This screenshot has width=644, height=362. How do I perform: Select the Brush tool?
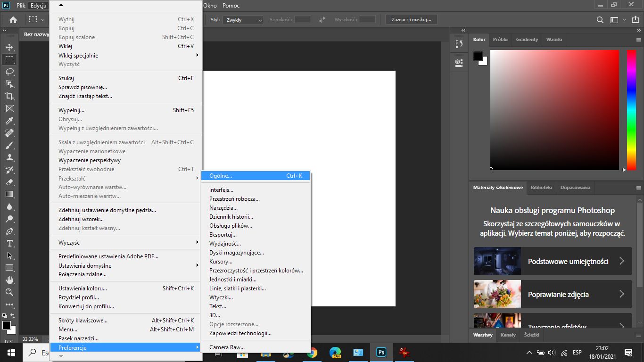pos(9,145)
